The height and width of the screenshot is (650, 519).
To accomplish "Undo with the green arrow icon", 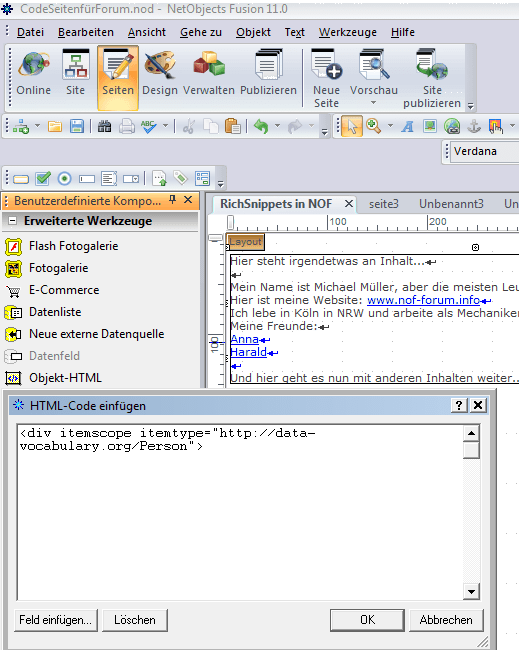I will coord(261,126).
